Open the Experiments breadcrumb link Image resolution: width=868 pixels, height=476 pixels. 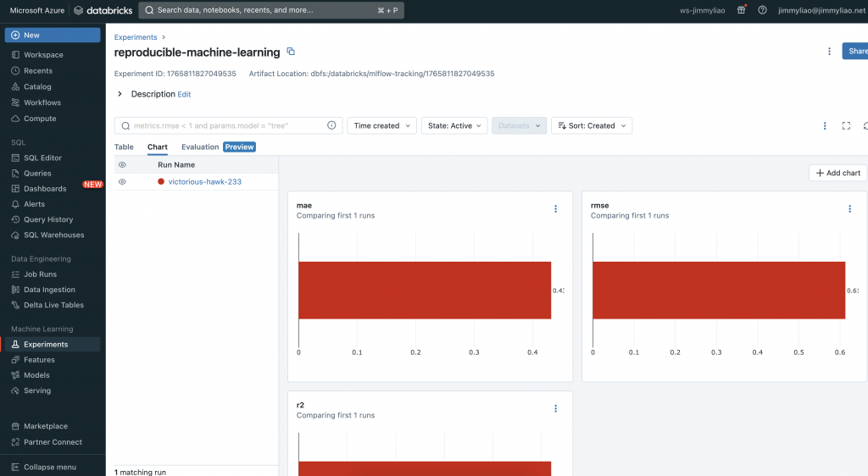pyautogui.click(x=136, y=37)
